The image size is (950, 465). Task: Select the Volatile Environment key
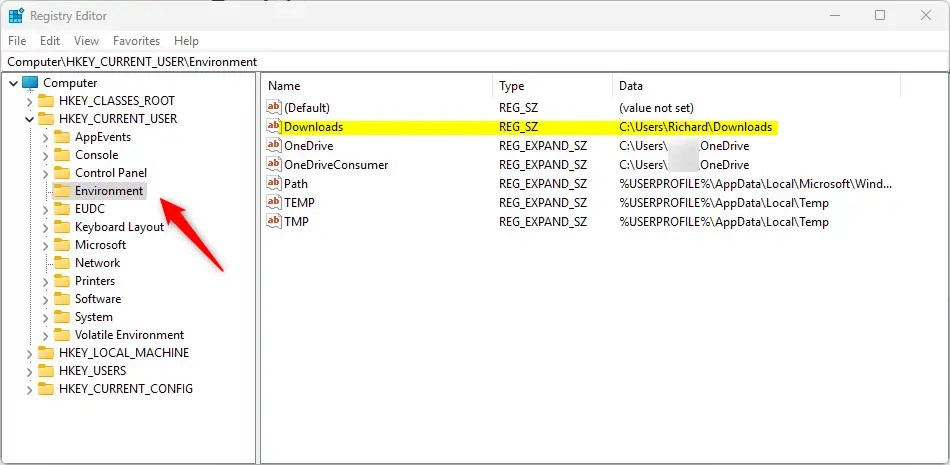tap(129, 335)
